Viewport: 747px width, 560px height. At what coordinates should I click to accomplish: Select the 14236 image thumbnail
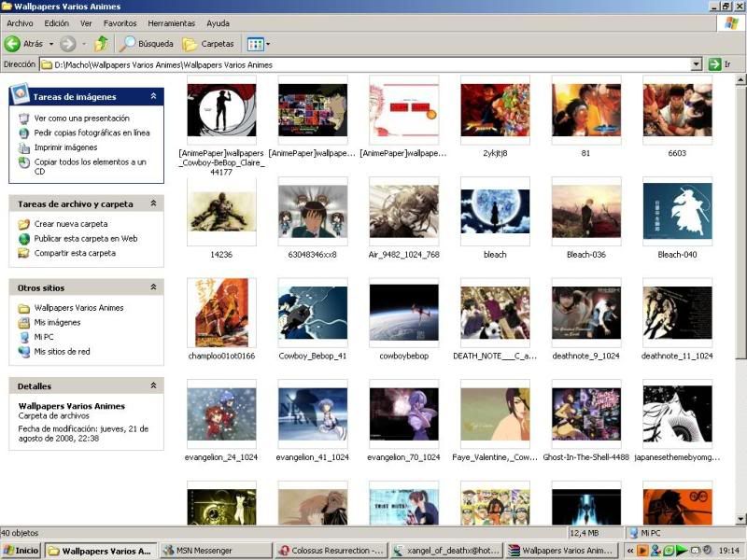click(x=221, y=212)
